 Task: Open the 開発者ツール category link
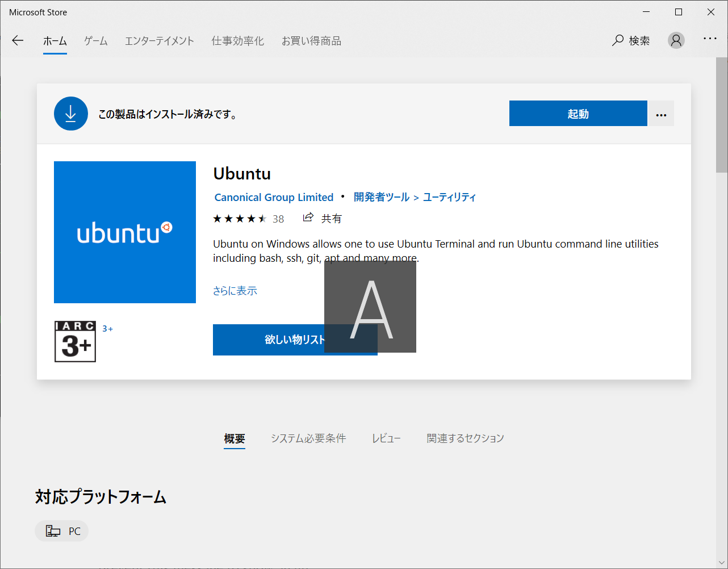tap(382, 197)
